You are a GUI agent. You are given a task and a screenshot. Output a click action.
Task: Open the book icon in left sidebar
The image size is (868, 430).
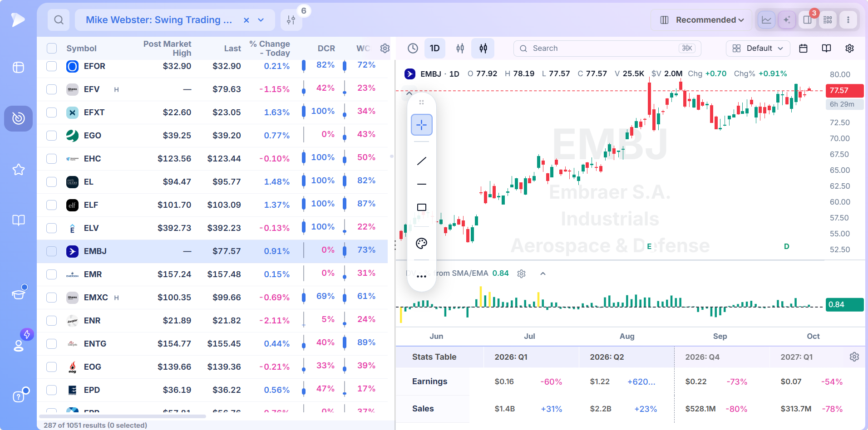pos(18,220)
